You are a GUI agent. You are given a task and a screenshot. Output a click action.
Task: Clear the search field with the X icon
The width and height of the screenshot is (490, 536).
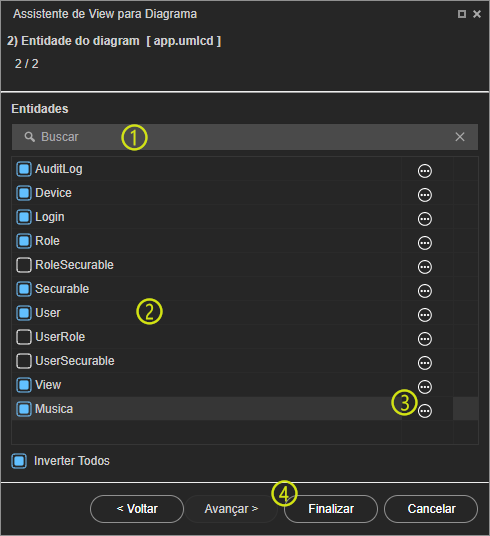pyautogui.click(x=460, y=137)
